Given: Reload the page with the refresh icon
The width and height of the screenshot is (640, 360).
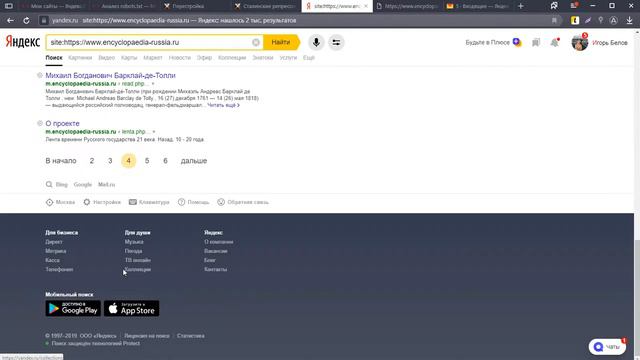Looking at the screenshot, I should 26,20.
